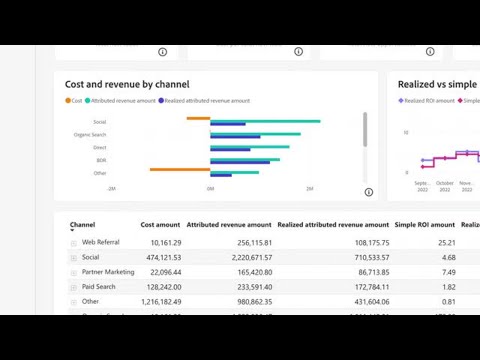The width and height of the screenshot is (480, 360).
Task: Click cost value 1,216,182.49
Action: (x=161, y=302)
